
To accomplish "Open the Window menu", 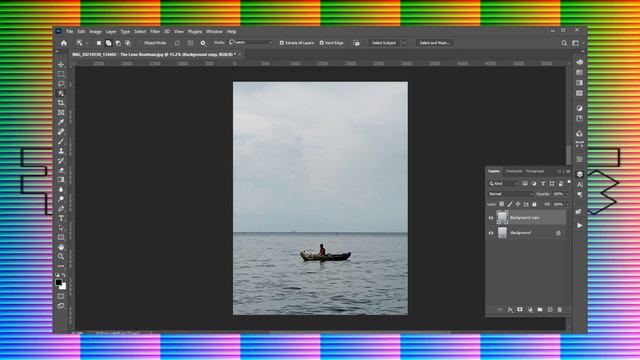I will [214, 31].
